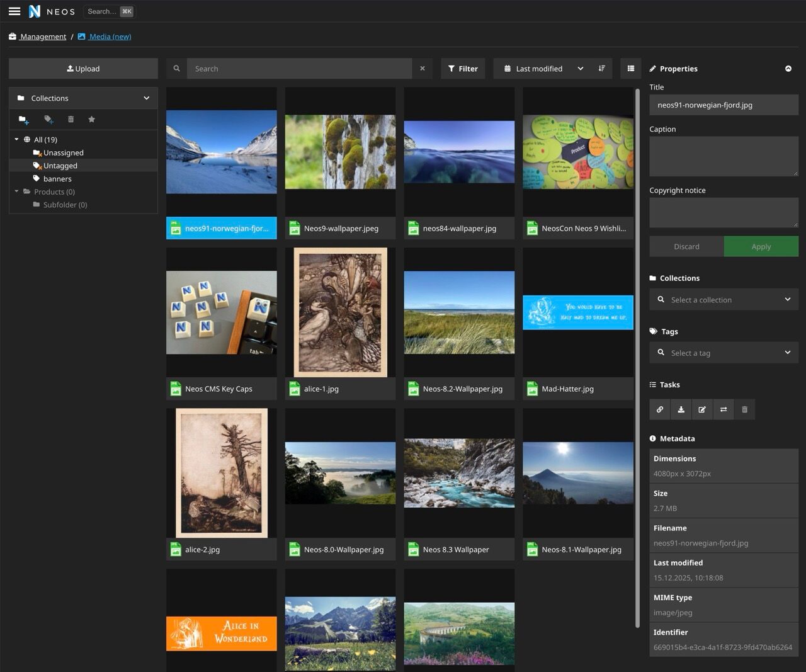Viewport: 806px width, 672px height.
Task: Open the hamburger main menu
Action: [14, 11]
